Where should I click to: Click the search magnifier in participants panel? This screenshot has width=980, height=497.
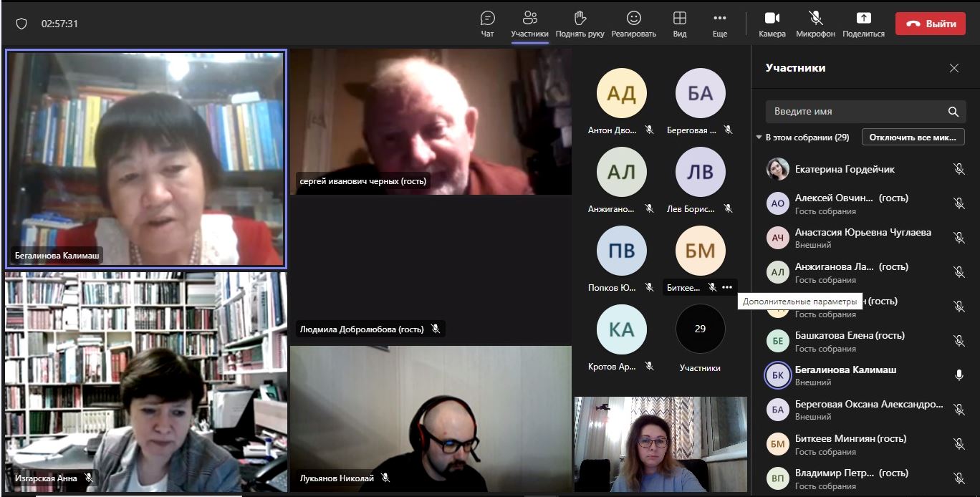click(x=953, y=112)
